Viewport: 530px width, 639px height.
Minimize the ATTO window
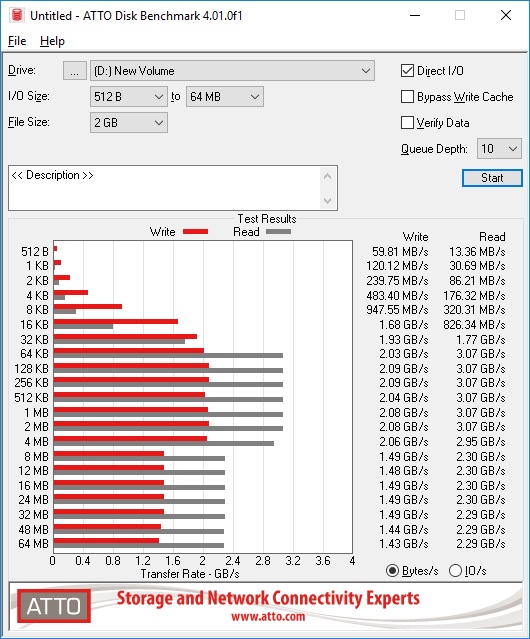point(415,15)
